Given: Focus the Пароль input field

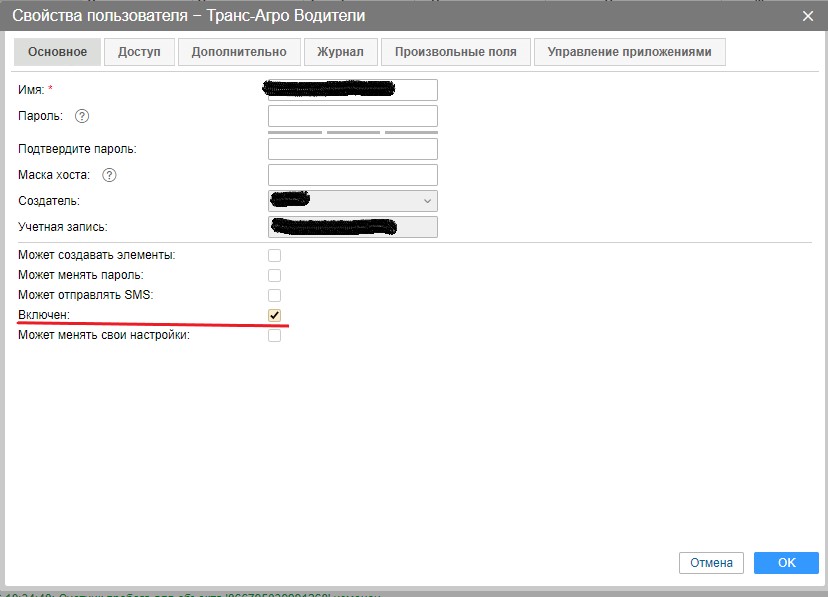Looking at the screenshot, I should click(353, 116).
